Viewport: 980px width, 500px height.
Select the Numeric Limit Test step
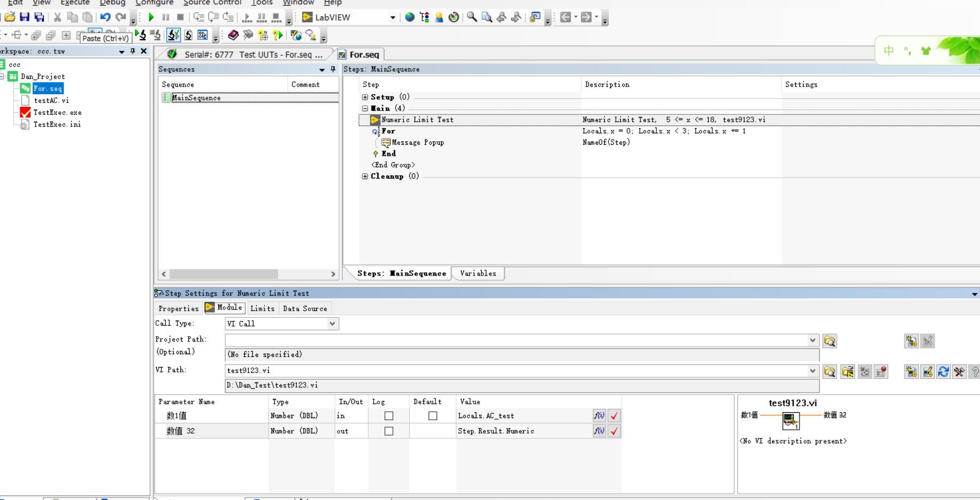click(x=417, y=120)
